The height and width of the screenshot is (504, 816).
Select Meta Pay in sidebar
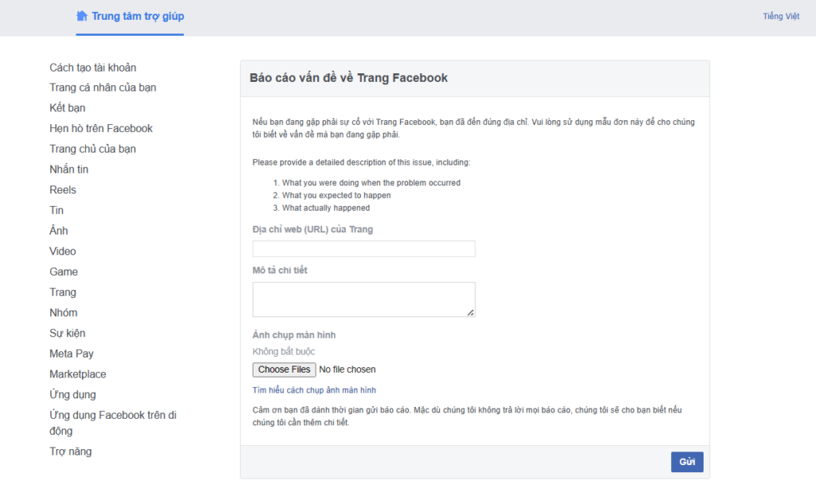click(x=71, y=354)
